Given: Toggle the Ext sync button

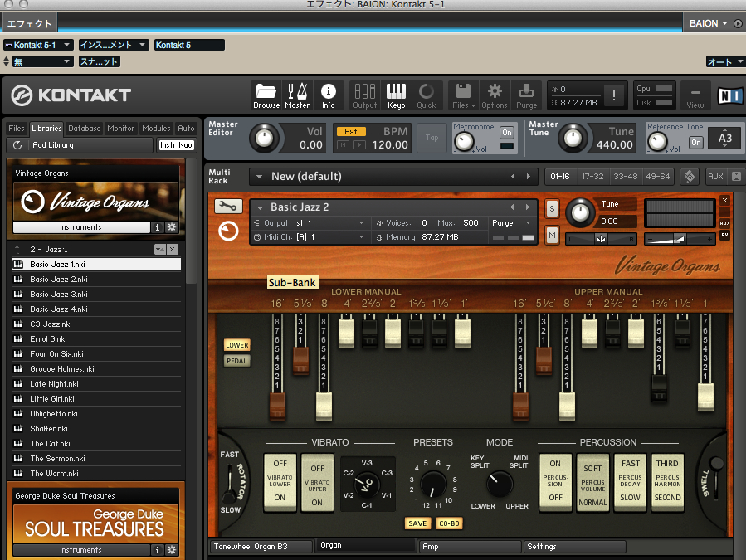Looking at the screenshot, I should coord(351,132).
